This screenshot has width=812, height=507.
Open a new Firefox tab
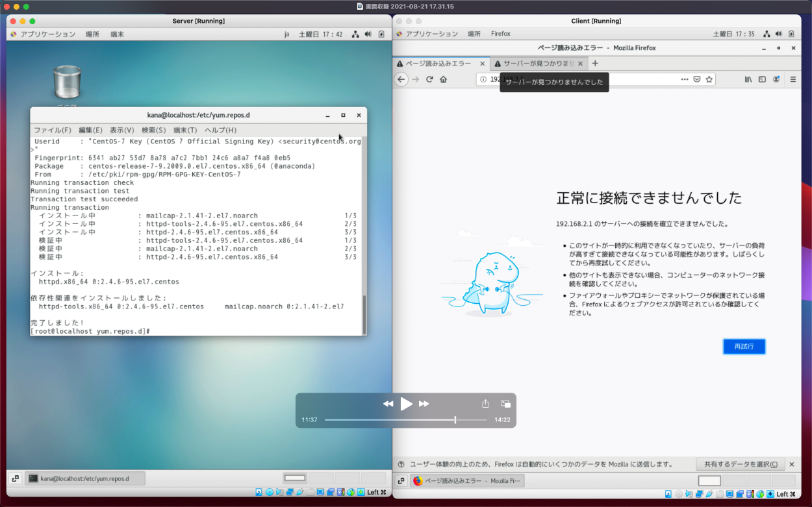point(595,64)
